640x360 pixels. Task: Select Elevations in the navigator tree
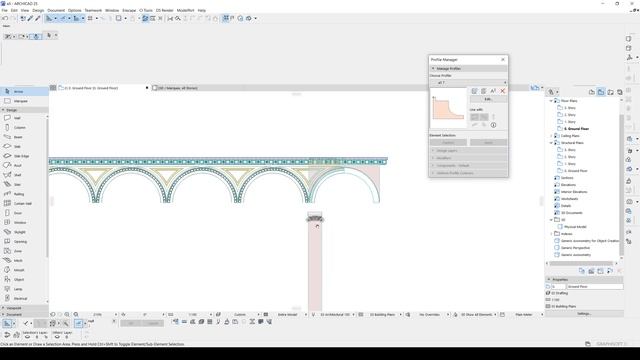coord(568,185)
